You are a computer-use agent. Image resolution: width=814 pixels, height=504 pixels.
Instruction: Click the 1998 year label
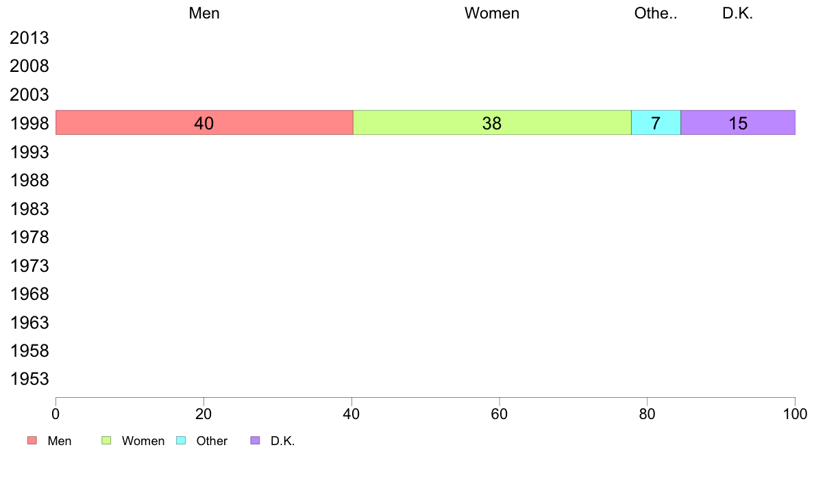click(29, 123)
